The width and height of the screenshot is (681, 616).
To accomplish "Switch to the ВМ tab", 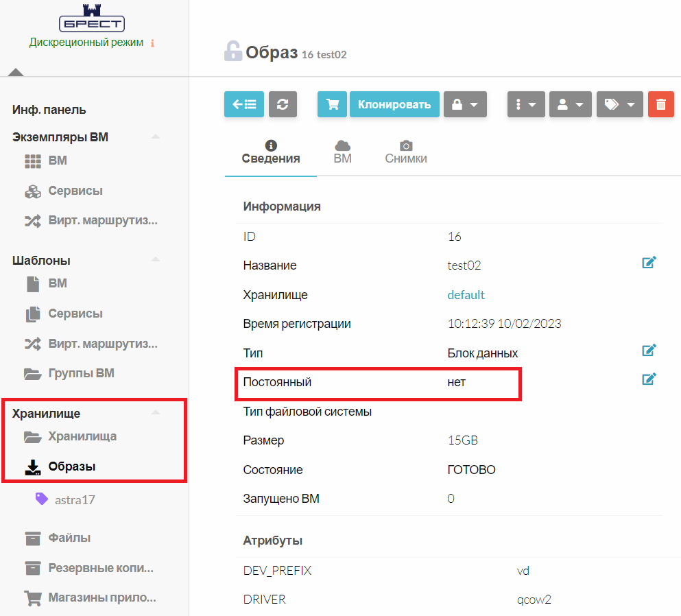I will point(342,152).
